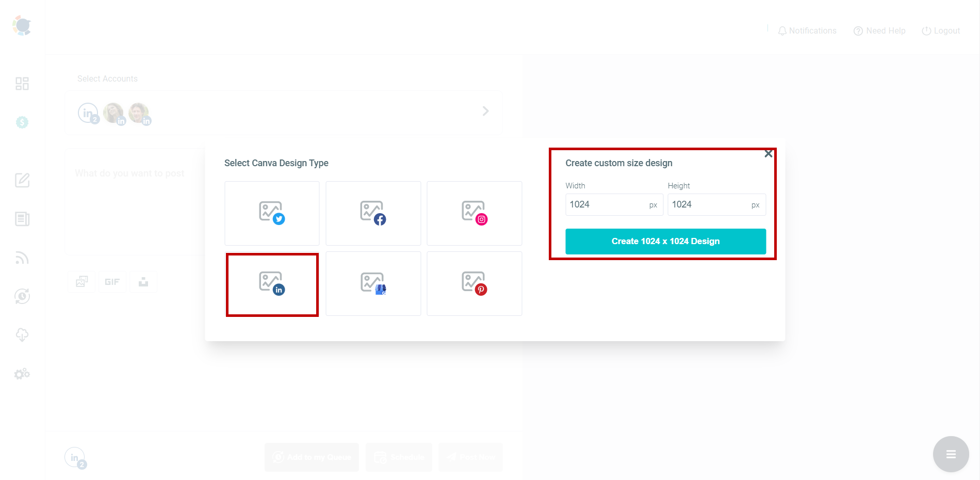Open the Dashboard icon in sidebar
Screen dimensions: 980x480
[22, 83]
